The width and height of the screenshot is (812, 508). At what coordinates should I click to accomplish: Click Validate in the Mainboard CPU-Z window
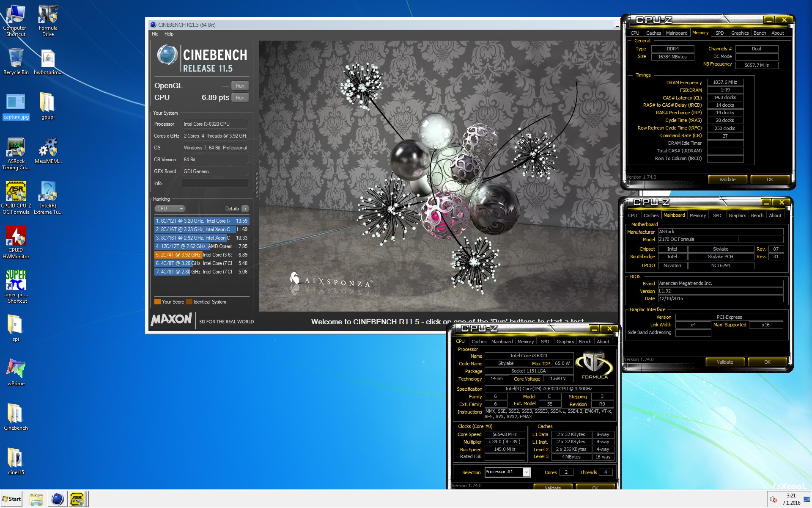[x=725, y=362]
